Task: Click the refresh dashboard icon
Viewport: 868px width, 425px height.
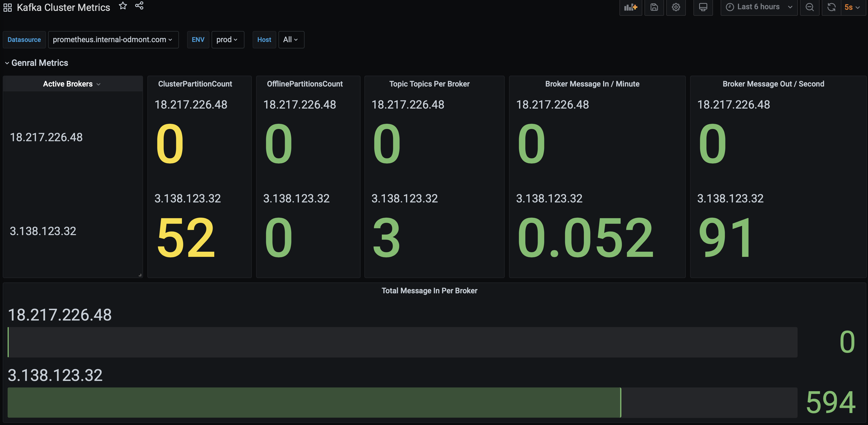Action: point(831,7)
